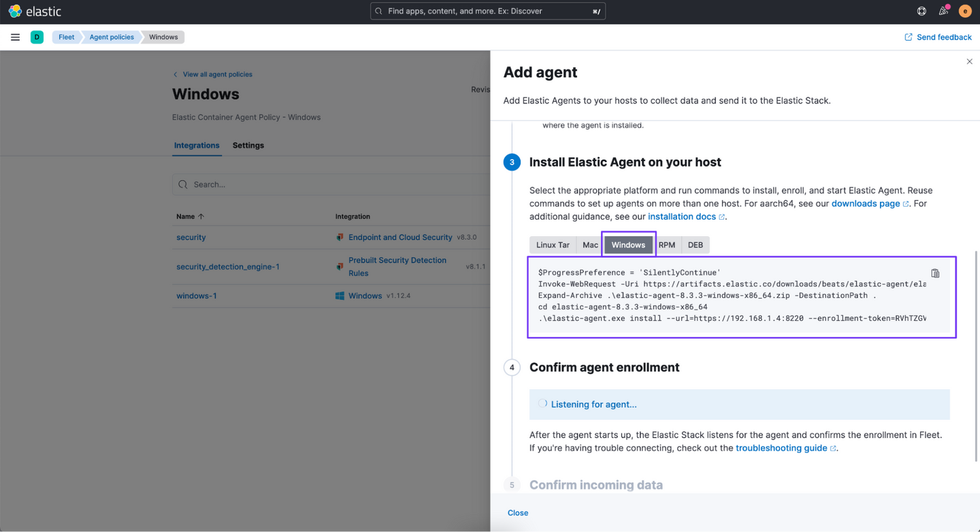Select the Linux Tar platform option
Viewport: 980px width, 532px height.
553,245
